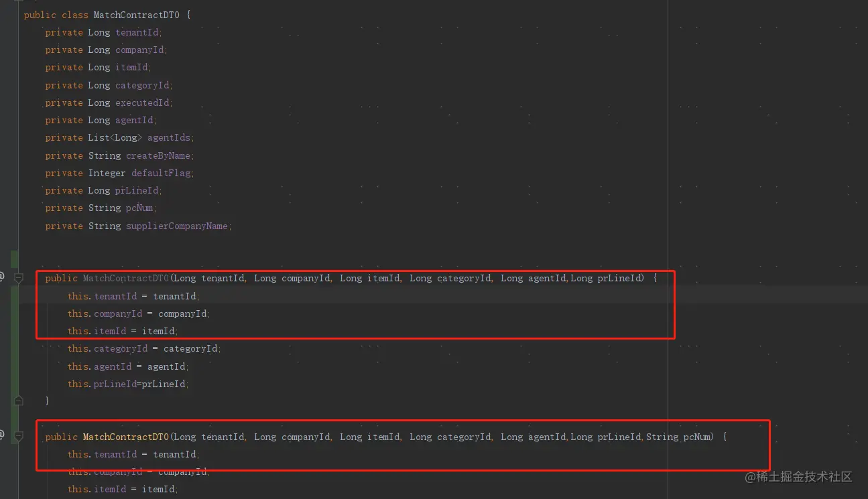Click the agentIds field name
The height and width of the screenshot is (499, 868).
point(170,137)
